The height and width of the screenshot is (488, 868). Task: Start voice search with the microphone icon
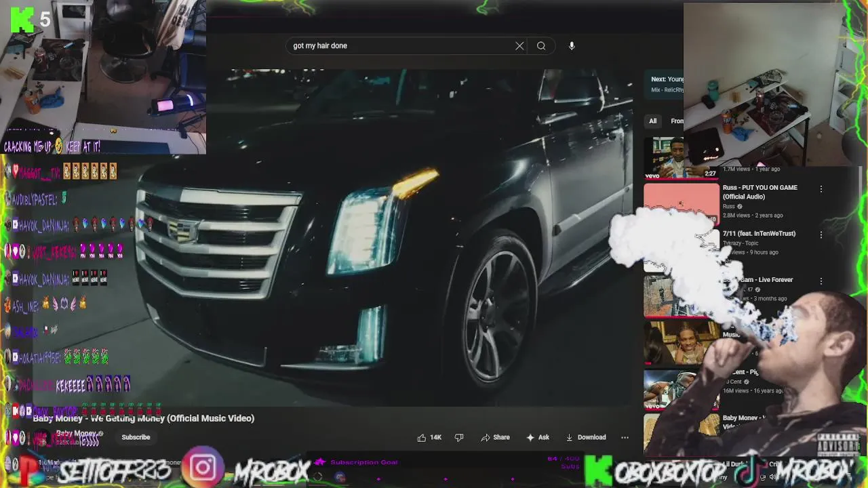pyautogui.click(x=572, y=46)
